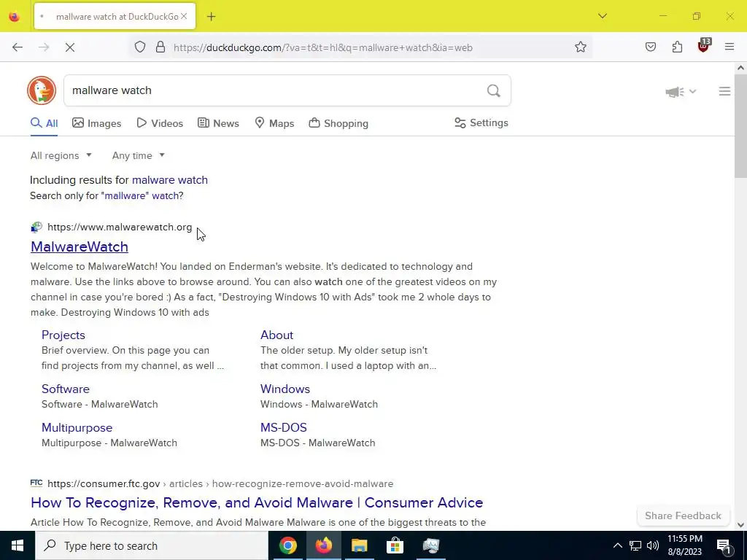This screenshot has width=747, height=560.
Task: Click the Firefox taskbar icon
Action: pos(324,545)
